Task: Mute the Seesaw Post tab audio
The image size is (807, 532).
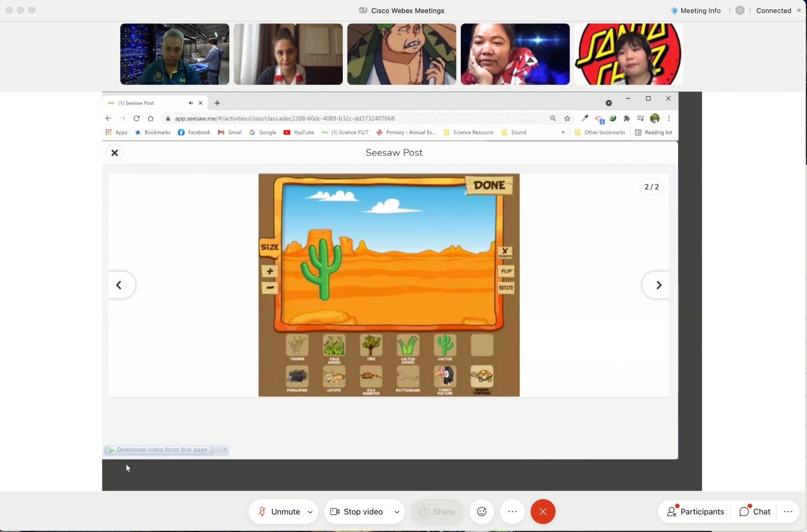Action: (x=191, y=103)
